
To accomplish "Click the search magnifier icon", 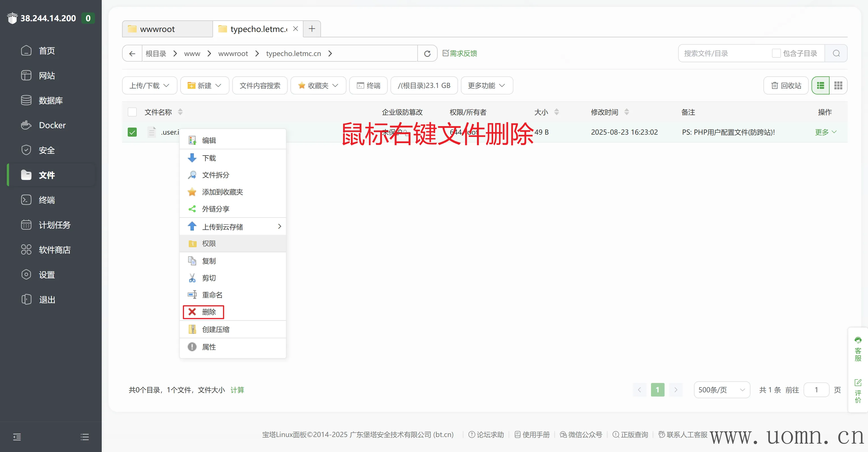I will tap(836, 53).
